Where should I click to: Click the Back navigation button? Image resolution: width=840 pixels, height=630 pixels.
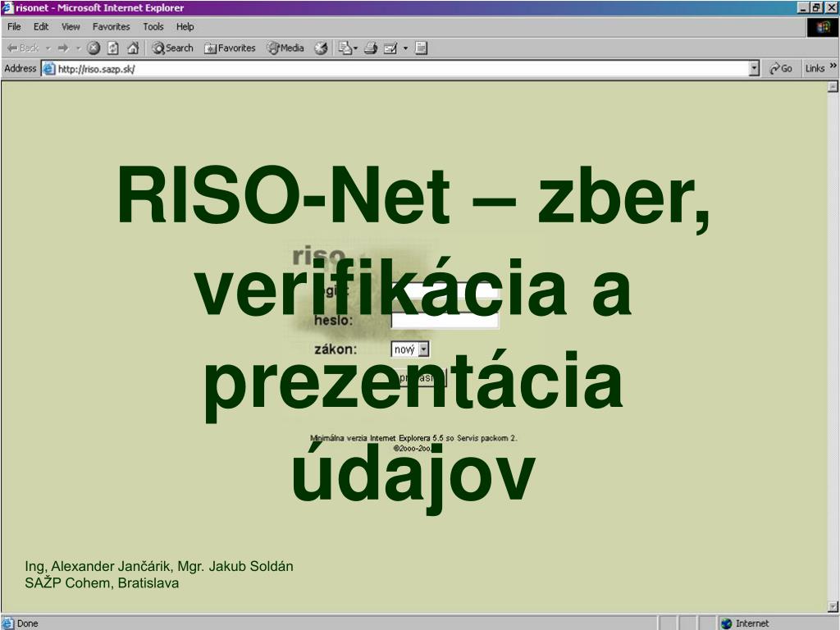point(22,48)
